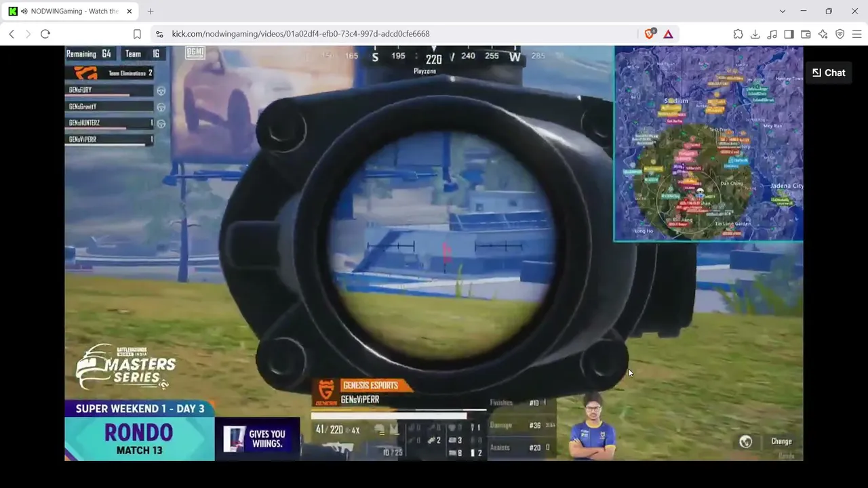Show the browser downloads list

(755, 34)
